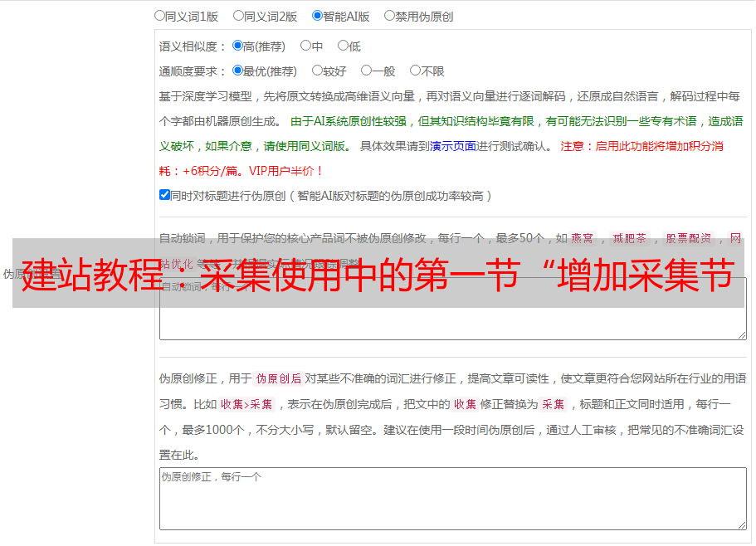Screen dimensions: 756x546
Task: Click the 自动锁词 textarea
Action: [453, 309]
